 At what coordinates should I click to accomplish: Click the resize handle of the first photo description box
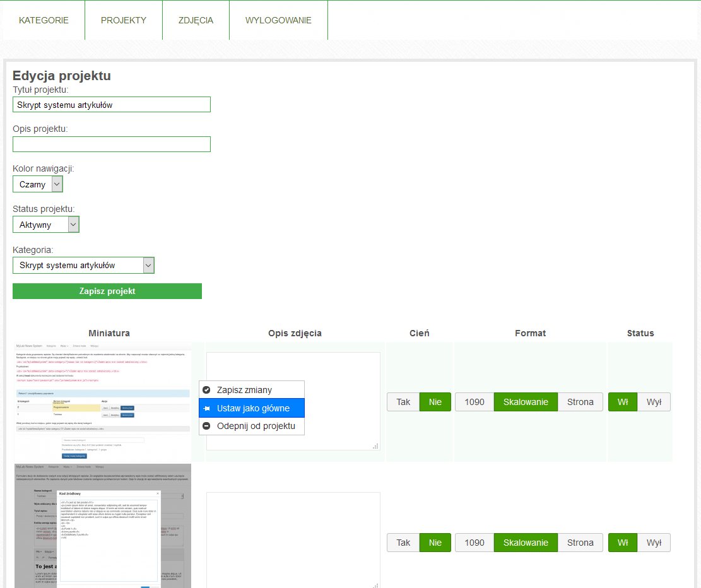[x=376, y=446]
